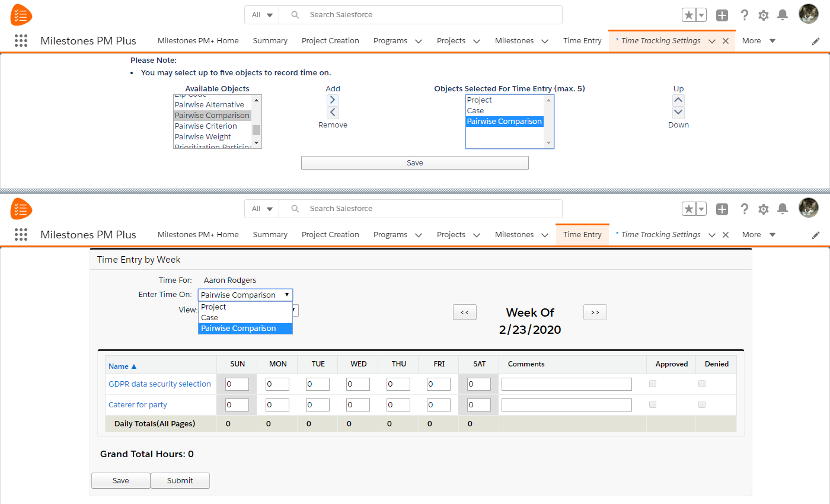
Task: Open GDPR data security selection link
Action: [159, 384]
